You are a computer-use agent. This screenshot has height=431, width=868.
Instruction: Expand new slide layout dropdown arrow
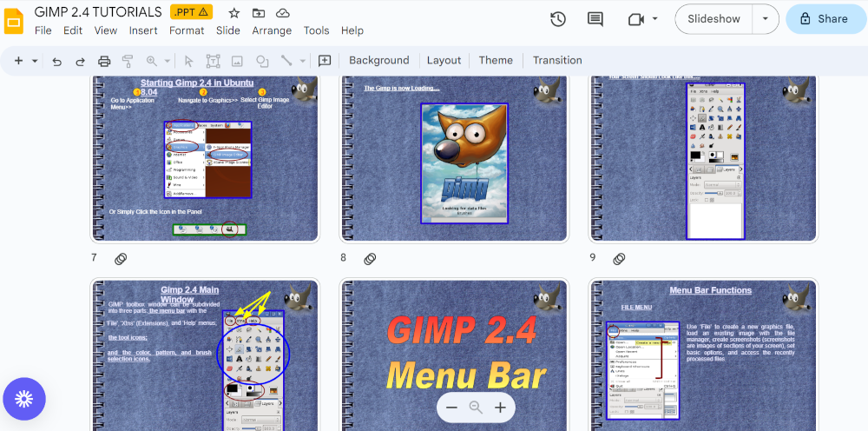pyautogui.click(x=35, y=60)
